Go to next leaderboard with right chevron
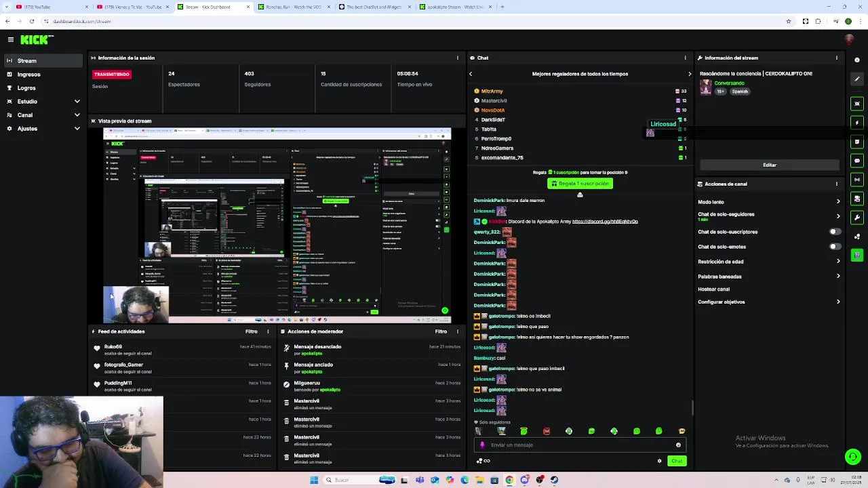 [690, 74]
